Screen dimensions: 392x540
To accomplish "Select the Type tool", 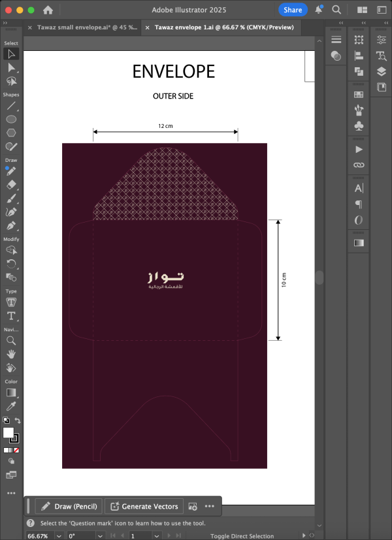I will [x=11, y=316].
